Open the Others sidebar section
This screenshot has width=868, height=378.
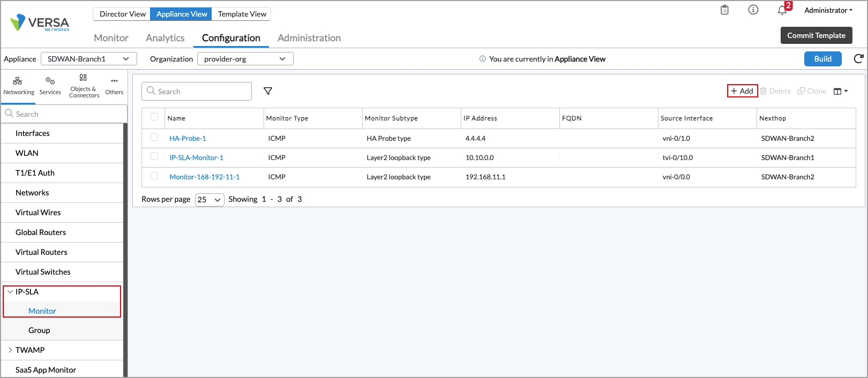114,86
